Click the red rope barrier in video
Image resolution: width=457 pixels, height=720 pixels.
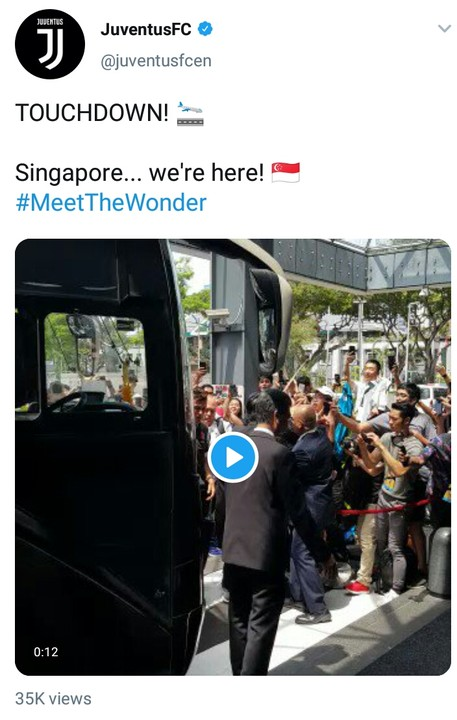[385, 508]
